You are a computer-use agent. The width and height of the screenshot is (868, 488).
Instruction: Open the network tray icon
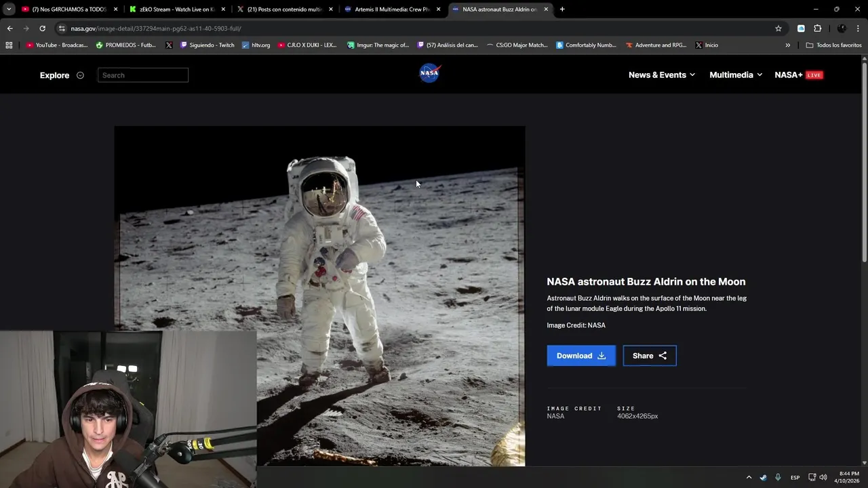812,477
